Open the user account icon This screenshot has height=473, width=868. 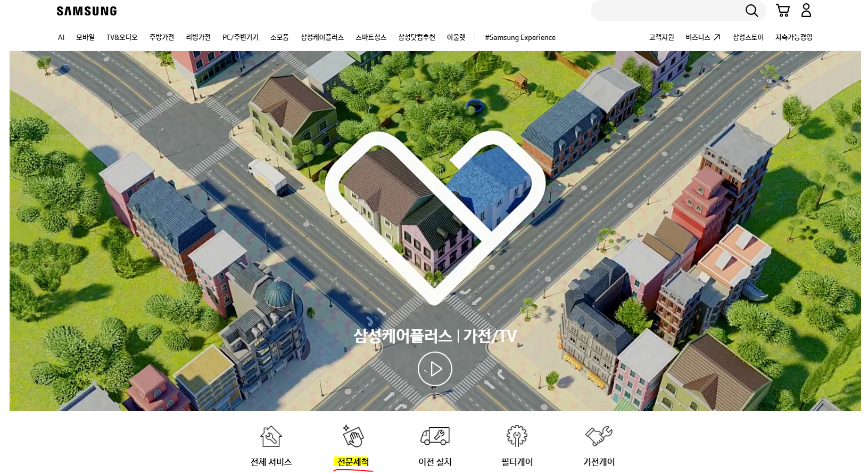coord(806,10)
